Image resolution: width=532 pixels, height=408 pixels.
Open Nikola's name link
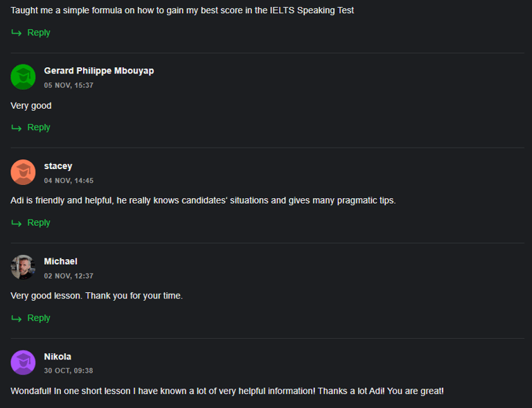tap(57, 357)
